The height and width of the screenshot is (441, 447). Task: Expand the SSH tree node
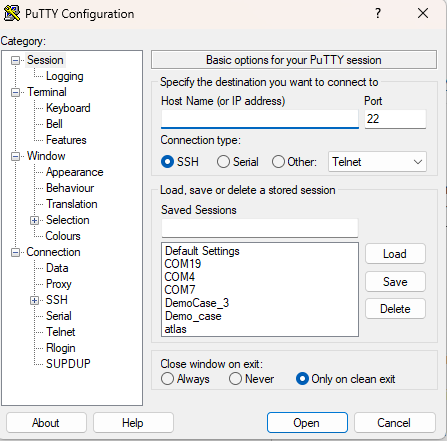coord(34,300)
